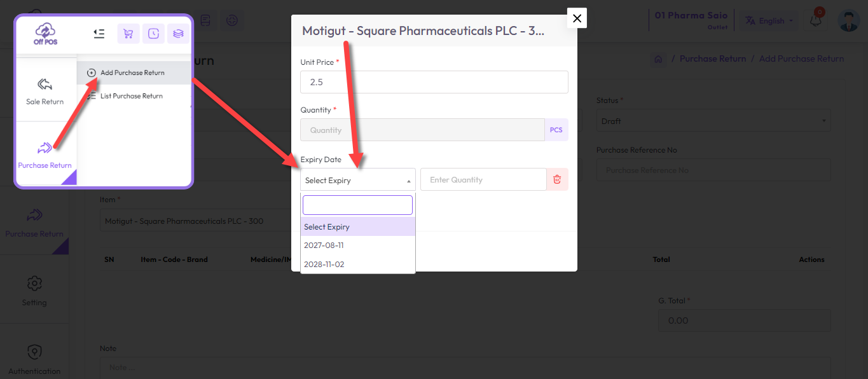Open Sale Return in the inset sidebar
Screen dimensions: 868x379
click(45, 90)
